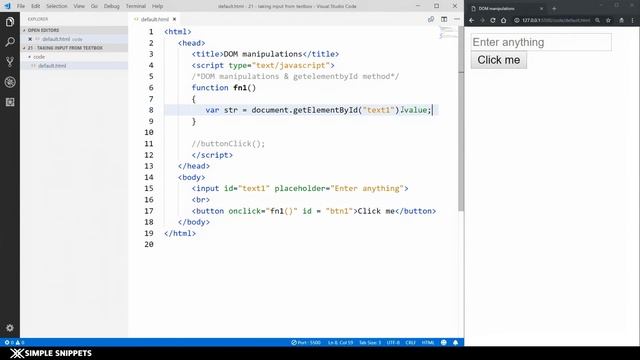Open the Debug menu
The image size is (640, 360).
point(111,6)
